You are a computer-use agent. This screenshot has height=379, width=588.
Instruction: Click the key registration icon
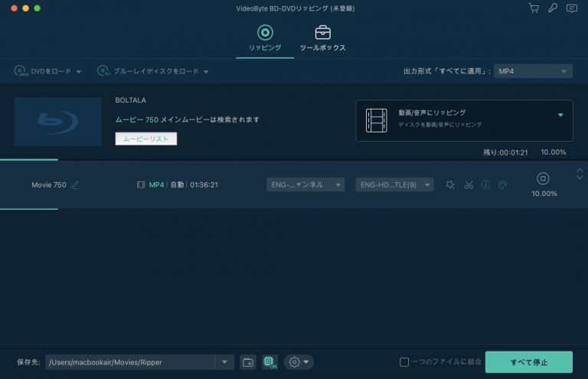click(552, 8)
